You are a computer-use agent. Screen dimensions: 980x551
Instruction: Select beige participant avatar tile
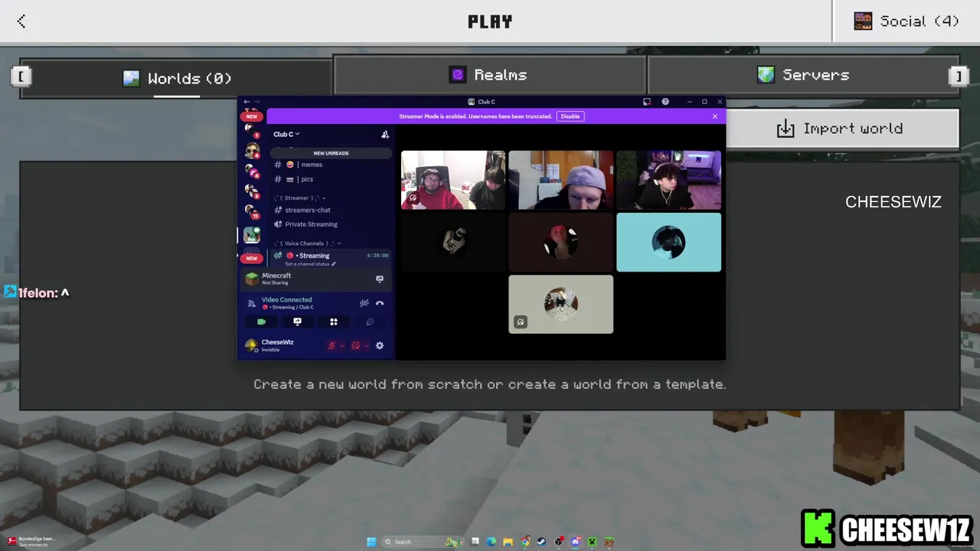[x=561, y=305]
